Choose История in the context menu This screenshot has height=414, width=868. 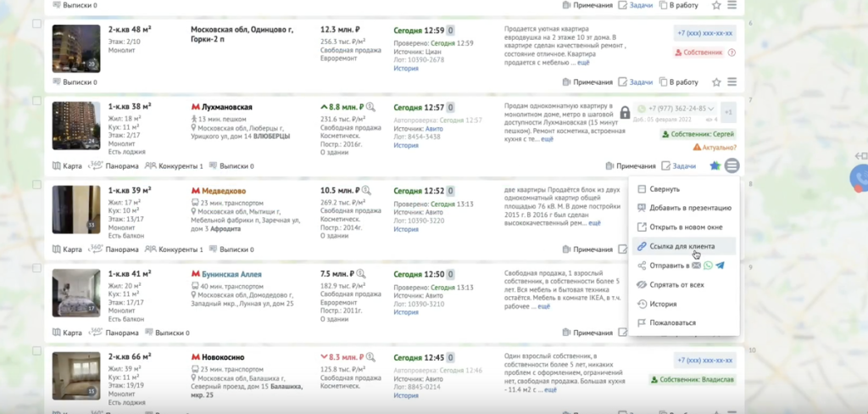(x=684, y=304)
